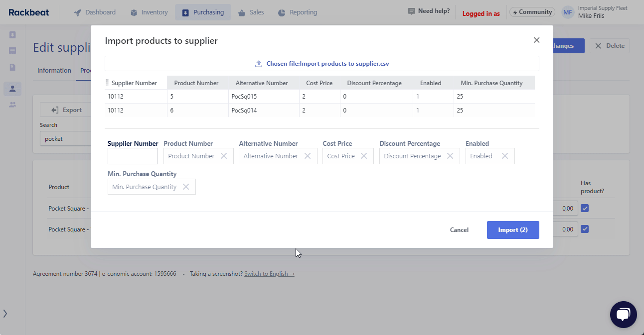Open the Reporting menu
Screen dimensions: 644x335
tap(298, 12)
